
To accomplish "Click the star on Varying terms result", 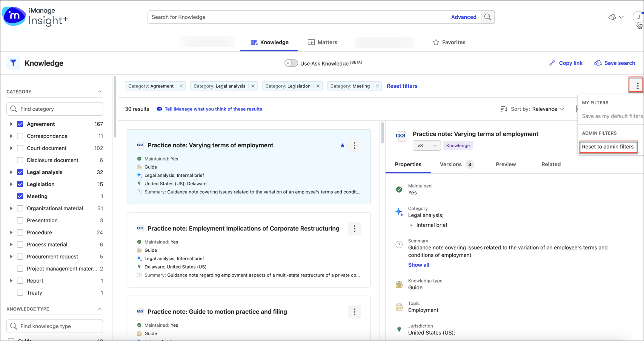I will tap(342, 145).
